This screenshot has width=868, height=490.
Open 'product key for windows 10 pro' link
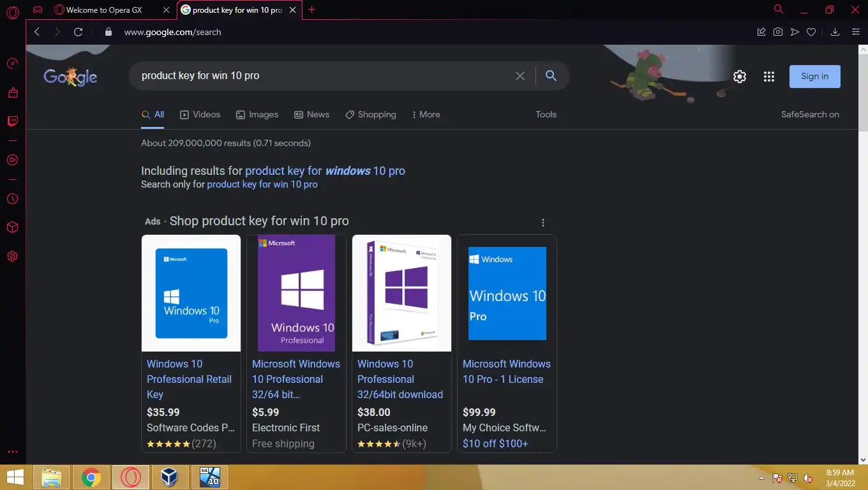pos(325,171)
